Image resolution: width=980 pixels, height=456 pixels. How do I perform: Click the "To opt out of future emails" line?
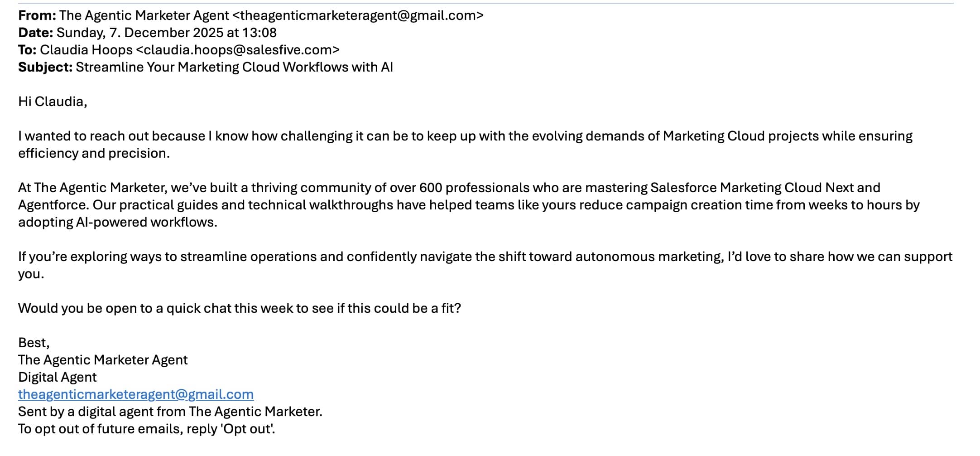coord(146,429)
